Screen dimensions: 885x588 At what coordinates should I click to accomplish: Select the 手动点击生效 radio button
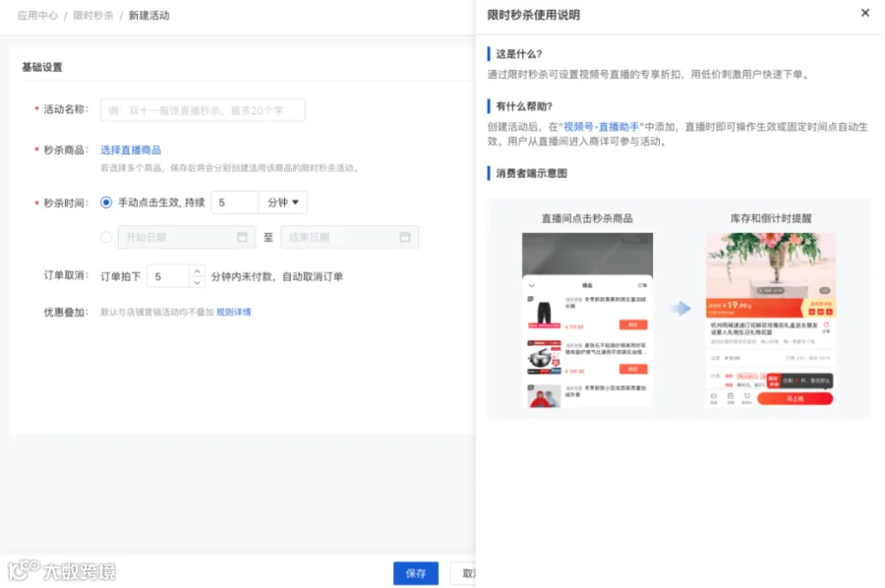tap(106, 203)
